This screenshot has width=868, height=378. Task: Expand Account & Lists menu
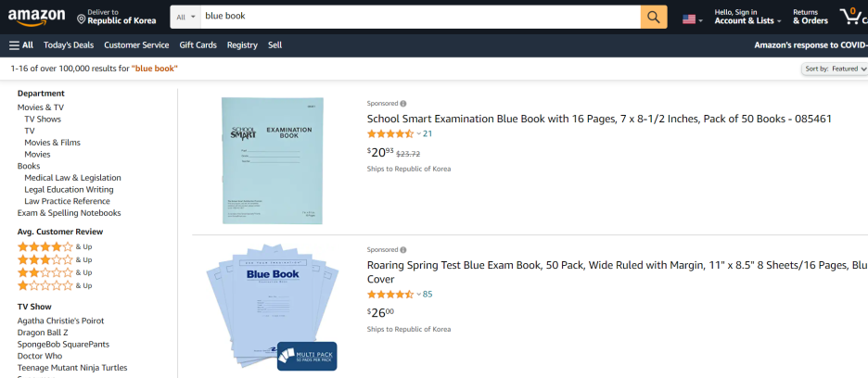pyautogui.click(x=747, y=17)
